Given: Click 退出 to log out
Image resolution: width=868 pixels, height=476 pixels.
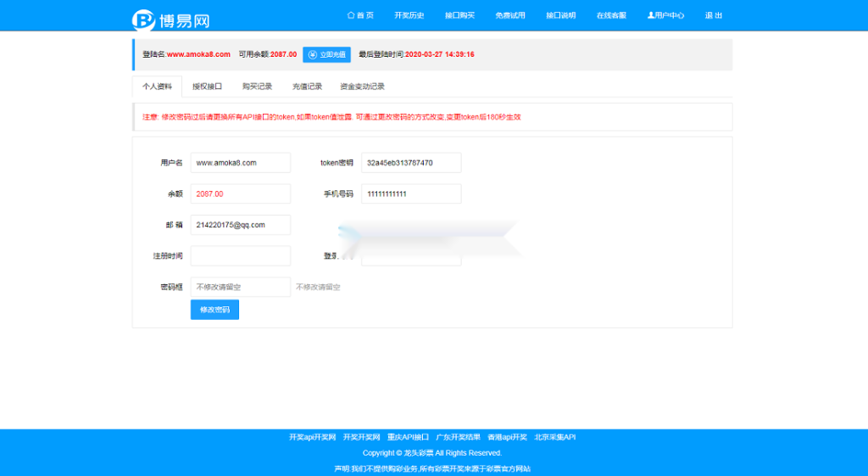Looking at the screenshot, I should point(714,15).
